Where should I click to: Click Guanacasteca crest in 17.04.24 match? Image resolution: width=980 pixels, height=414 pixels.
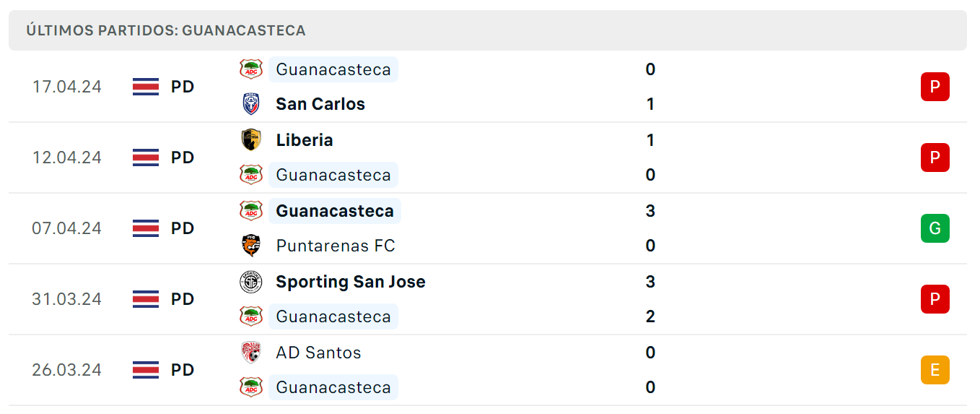[251, 69]
